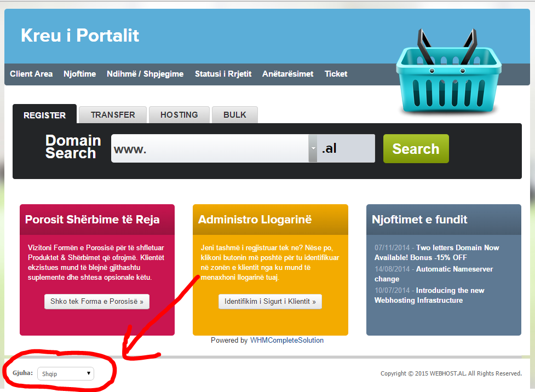Follow the WHMCompleteSolution link
This screenshot has width=535, height=392.
286,340
